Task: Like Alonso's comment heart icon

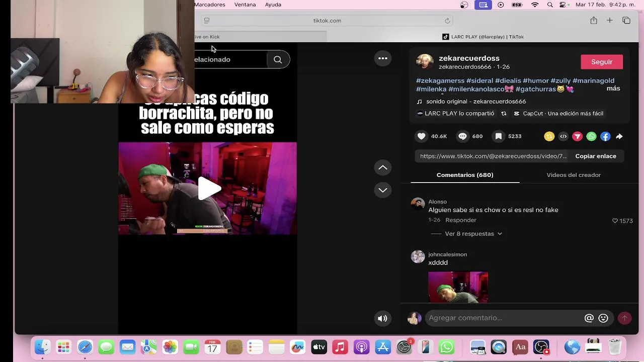Action: (x=615, y=221)
